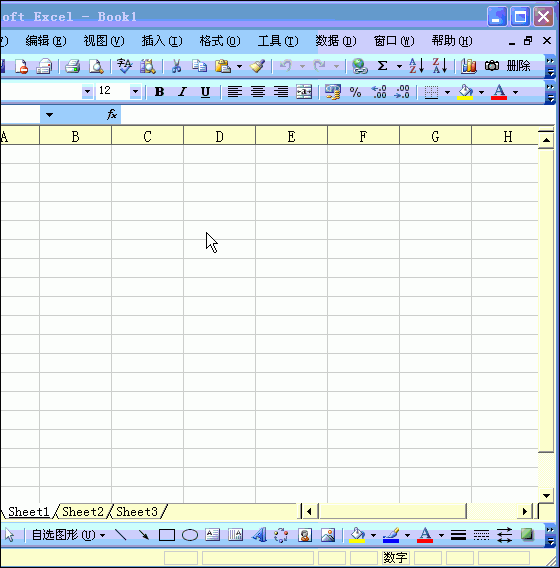Open Print Preview icon
Screen dimensions: 560x568
tap(96, 66)
